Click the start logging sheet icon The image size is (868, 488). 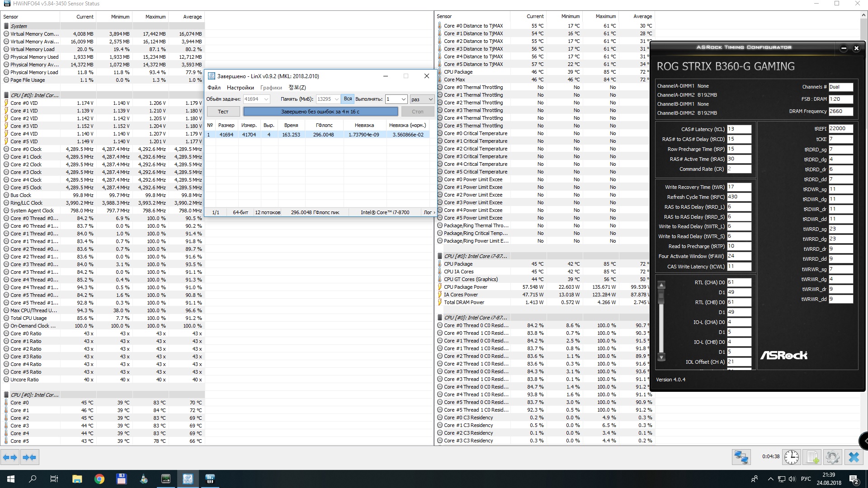812,457
